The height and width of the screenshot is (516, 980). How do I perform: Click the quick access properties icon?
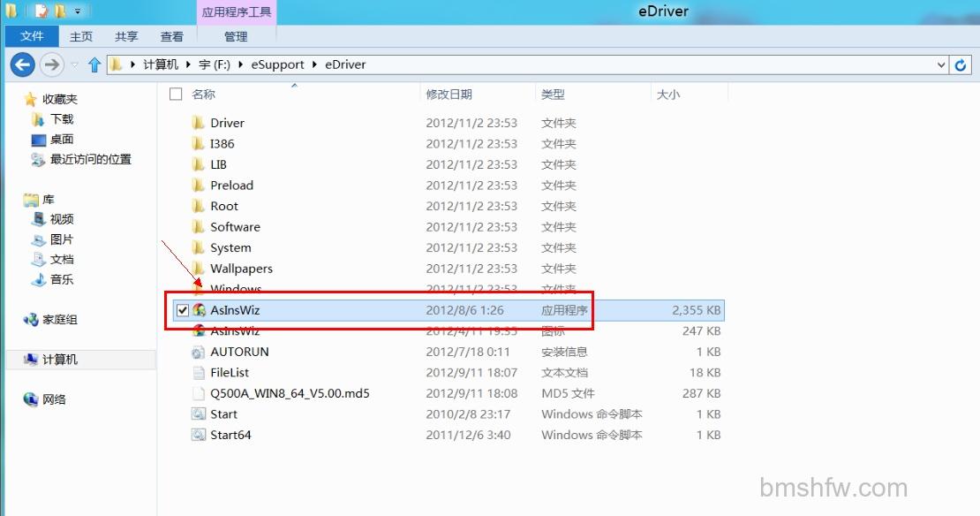pos(41,11)
